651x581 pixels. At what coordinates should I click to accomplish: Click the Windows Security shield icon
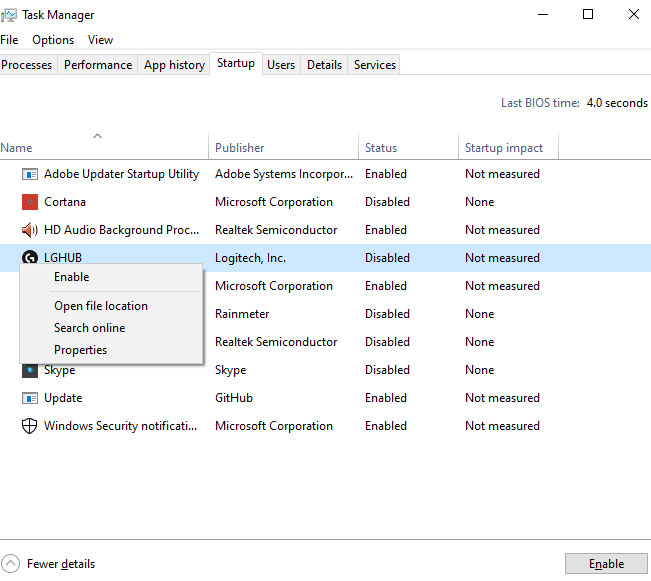[x=29, y=426]
